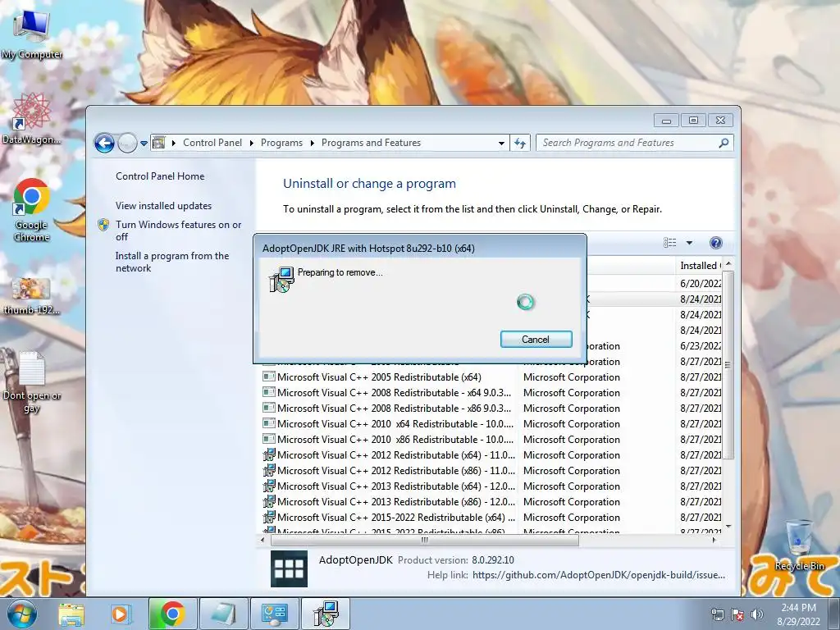The width and height of the screenshot is (840, 630).
Task: Click the list's scroll-up arrow
Action: pos(728,265)
